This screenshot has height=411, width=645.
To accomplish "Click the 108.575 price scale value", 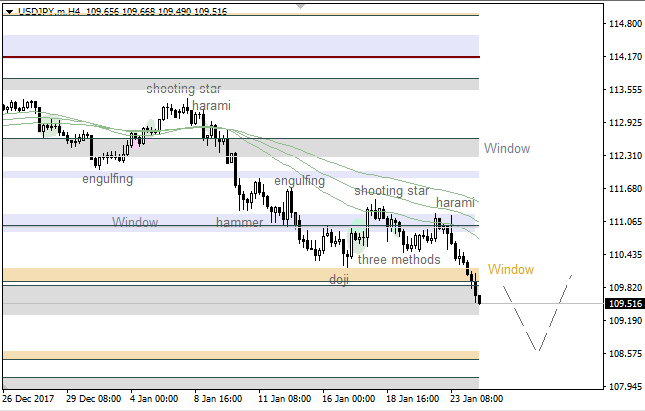I will coord(625,354).
